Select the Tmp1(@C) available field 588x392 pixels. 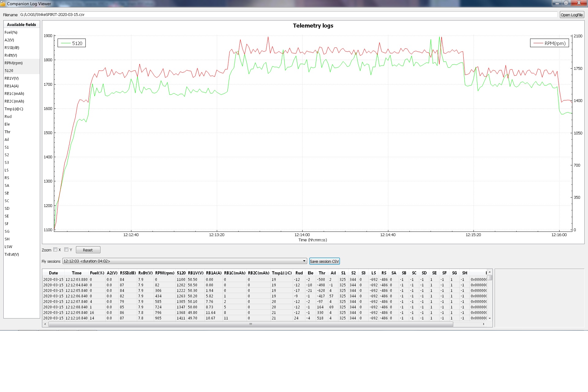pos(14,109)
